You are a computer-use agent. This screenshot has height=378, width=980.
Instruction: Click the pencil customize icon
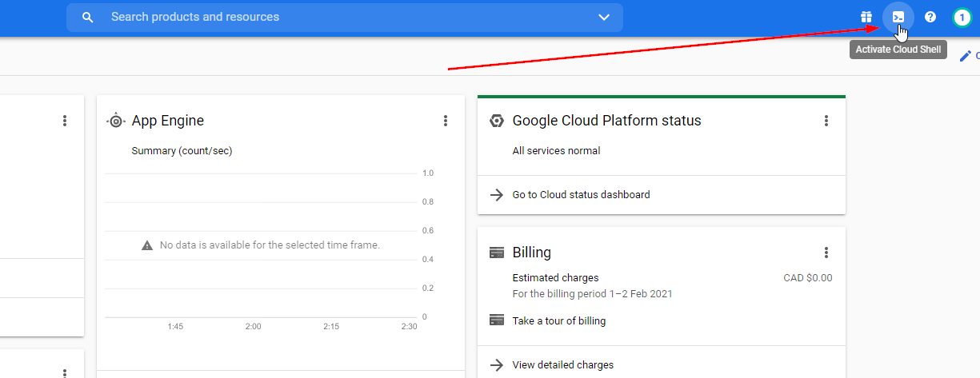(x=966, y=56)
